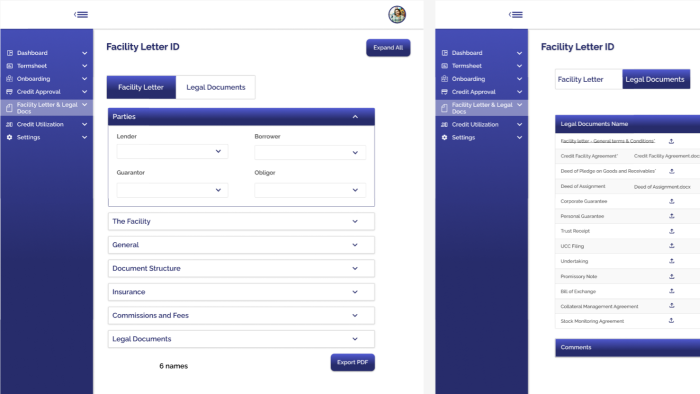Upload file for Promissory Note row
The width and height of the screenshot is (700, 394).
point(671,276)
